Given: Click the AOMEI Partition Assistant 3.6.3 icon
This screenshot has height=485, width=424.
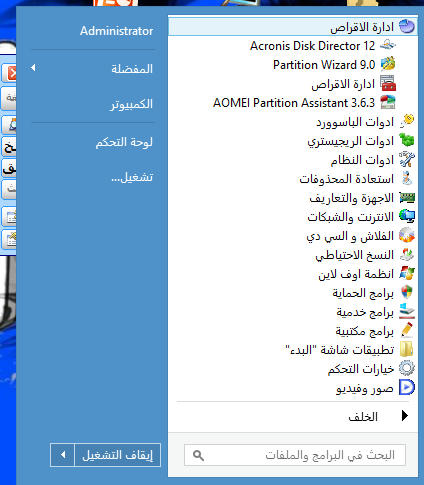Looking at the screenshot, I should pyautogui.click(x=388, y=102).
